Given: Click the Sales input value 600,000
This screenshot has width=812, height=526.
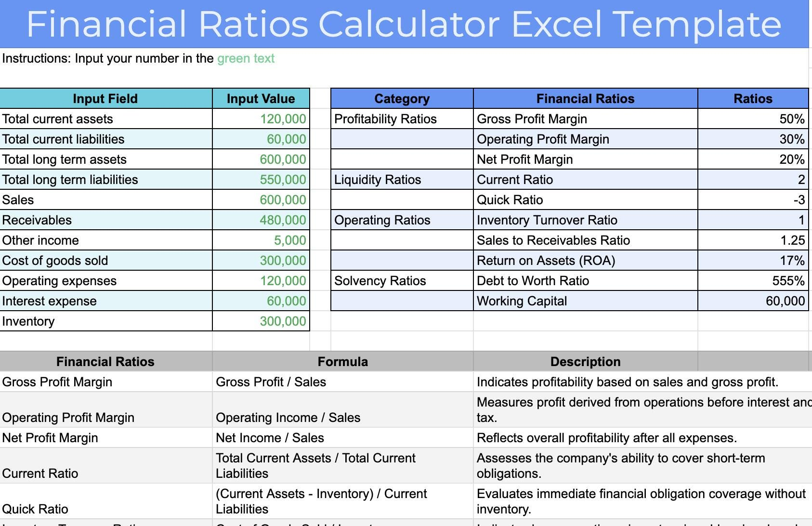Looking at the screenshot, I should point(283,200).
